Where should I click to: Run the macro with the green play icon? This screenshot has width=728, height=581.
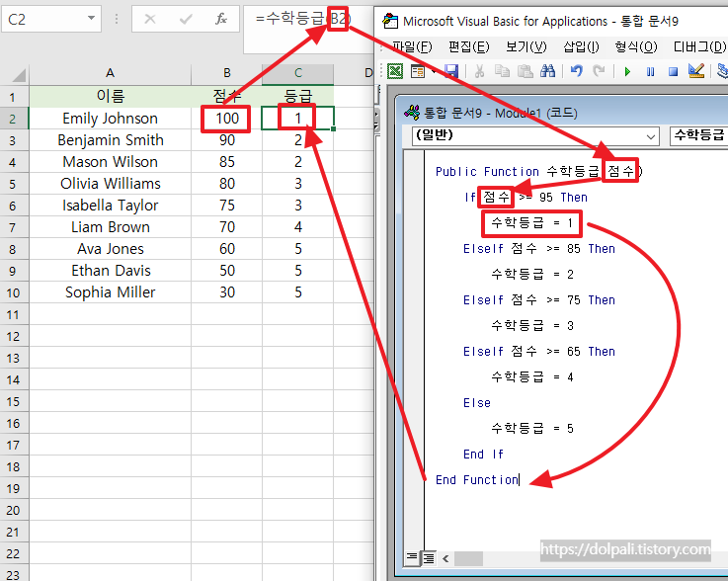click(x=627, y=71)
